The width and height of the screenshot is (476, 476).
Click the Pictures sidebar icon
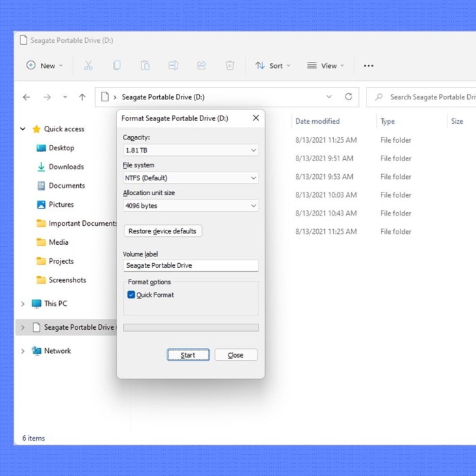tap(41, 205)
